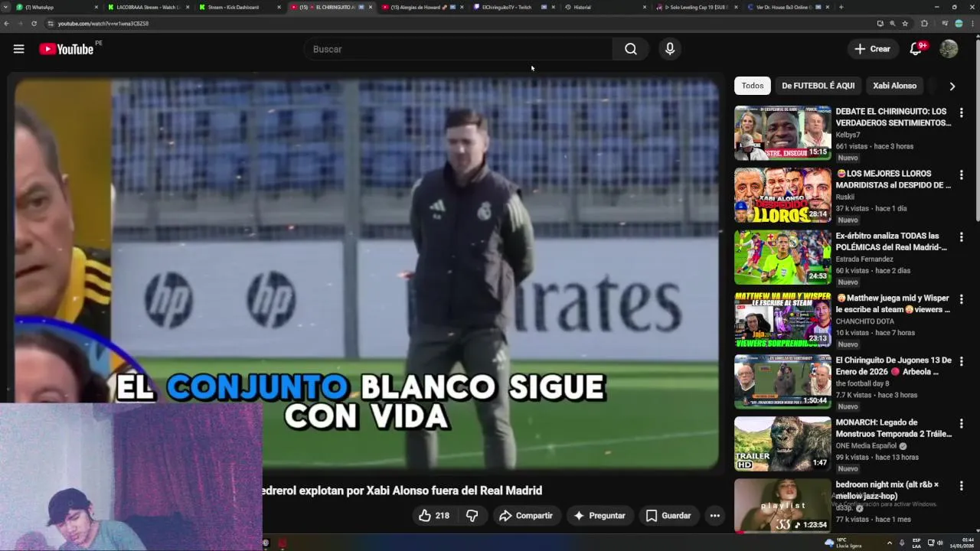Image resolution: width=980 pixels, height=551 pixels.
Task: Open options menu for bedroom night mix video
Action: point(961,485)
